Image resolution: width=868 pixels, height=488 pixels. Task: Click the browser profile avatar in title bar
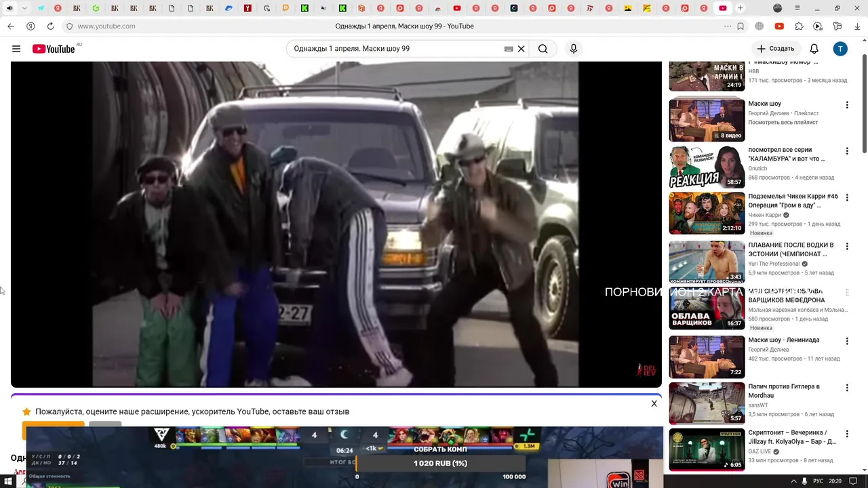pos(777,8)
